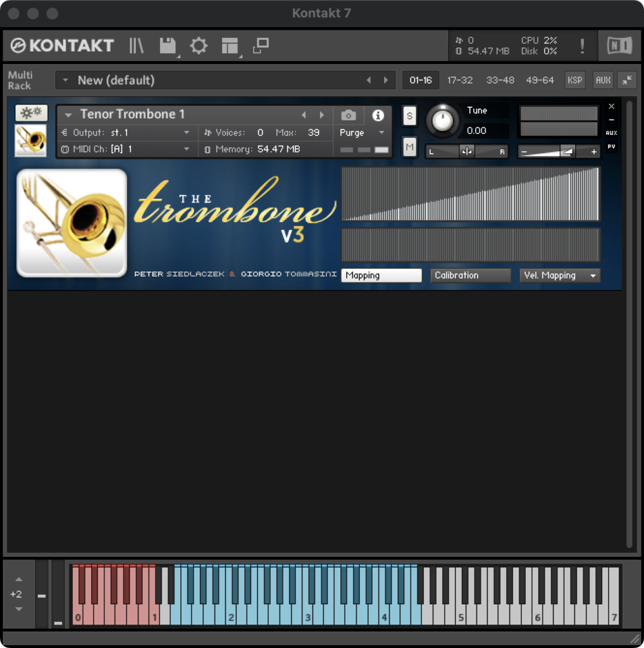644x648 pixels.
Task: Click the pan L-R slider
Action: point(467,152)
